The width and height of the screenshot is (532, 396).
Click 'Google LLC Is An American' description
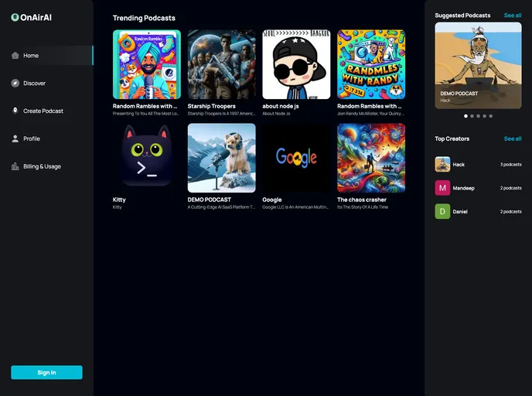(295, 207)
